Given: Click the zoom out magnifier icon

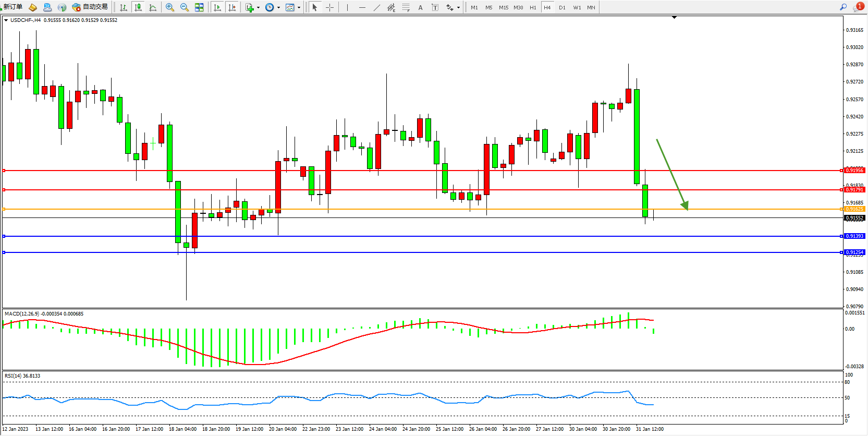Looking at the screenshot, I should click(184, 7).
